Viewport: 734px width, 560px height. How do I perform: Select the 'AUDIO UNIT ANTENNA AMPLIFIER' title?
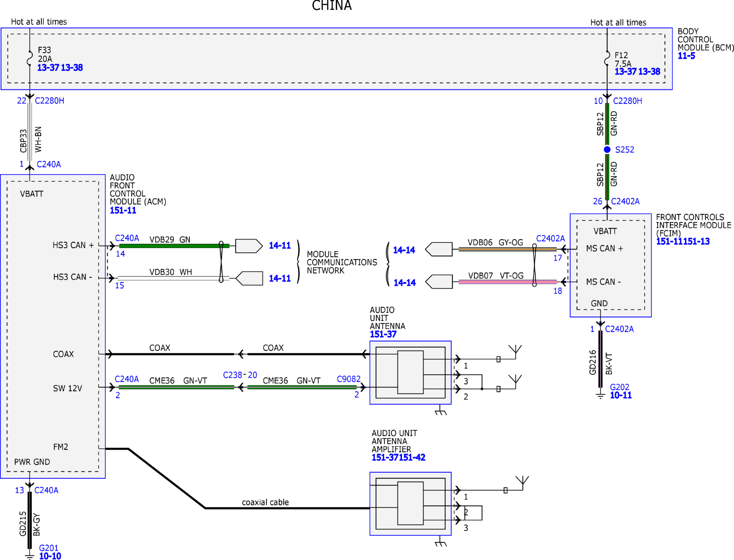[x=394, y=441]
